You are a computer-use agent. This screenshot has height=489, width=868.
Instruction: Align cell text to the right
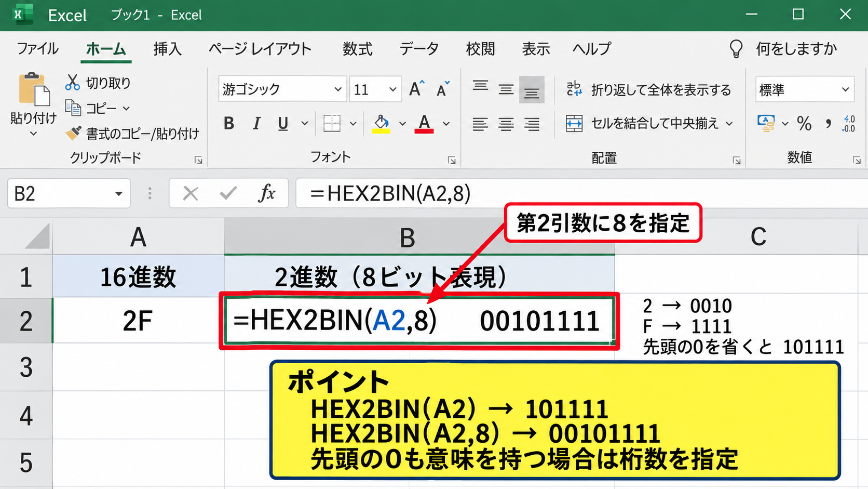click(532, 124)
